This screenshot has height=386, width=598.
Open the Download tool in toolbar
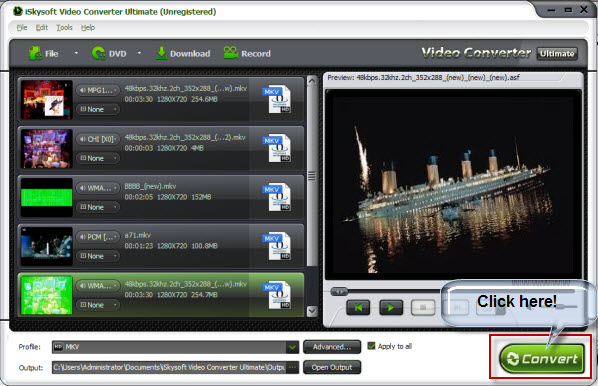click(x=183, y=53)
